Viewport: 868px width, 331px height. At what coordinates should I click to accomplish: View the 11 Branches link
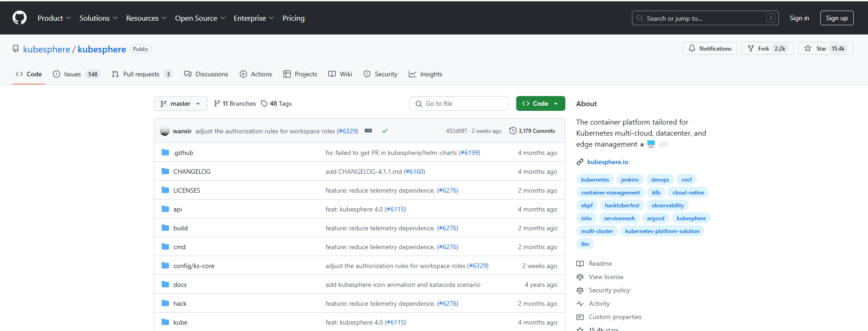point(235,103)
